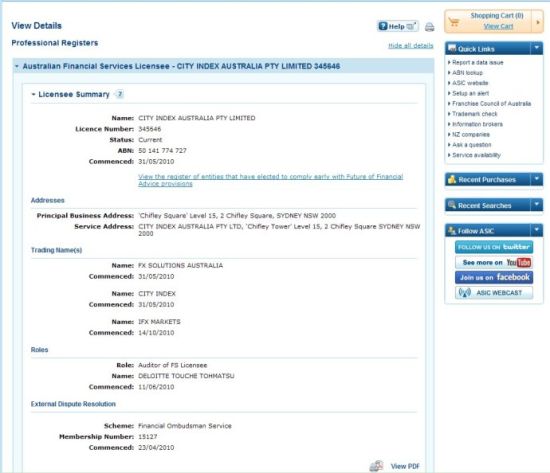Click the Follow ASIC panel icon
550x473 pixels.
point(452,231)
